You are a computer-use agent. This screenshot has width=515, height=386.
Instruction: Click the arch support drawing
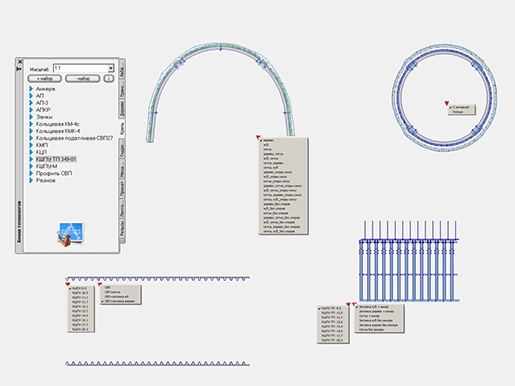pos(220,93)
